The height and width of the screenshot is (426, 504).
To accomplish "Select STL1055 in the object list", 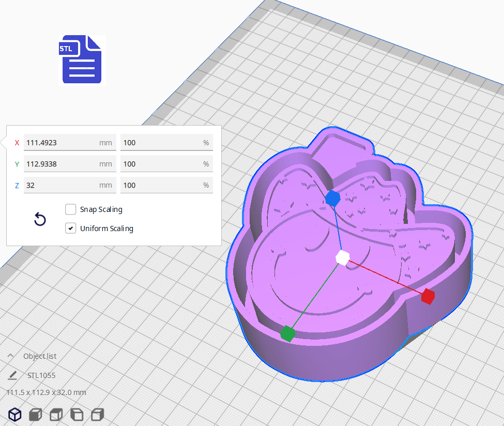I will [42, 375].
